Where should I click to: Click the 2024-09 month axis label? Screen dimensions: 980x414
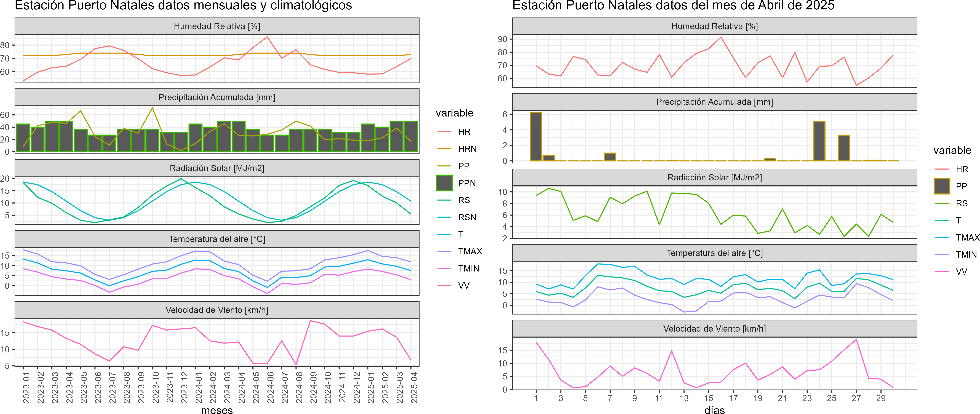(x=313, y=387)
